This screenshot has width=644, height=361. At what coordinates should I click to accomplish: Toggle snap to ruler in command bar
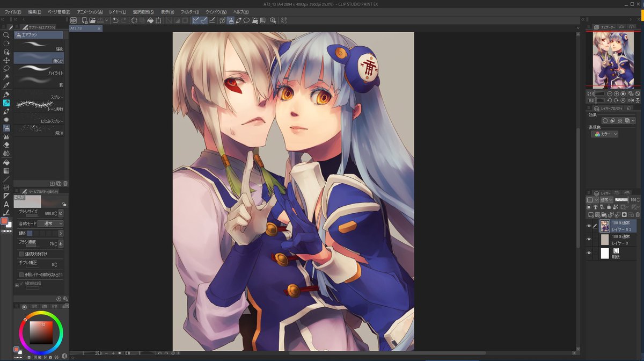click(195, 20)
